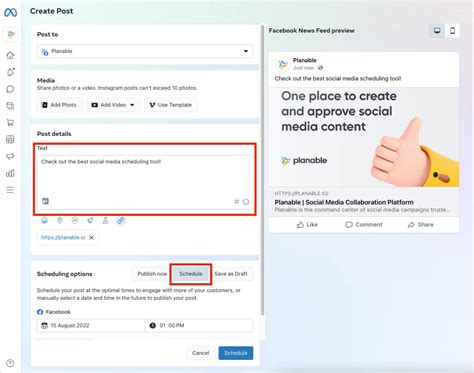Open the Commerce cart icon
The height and width of the screenshot is (373, 474).
coord(10,122)
